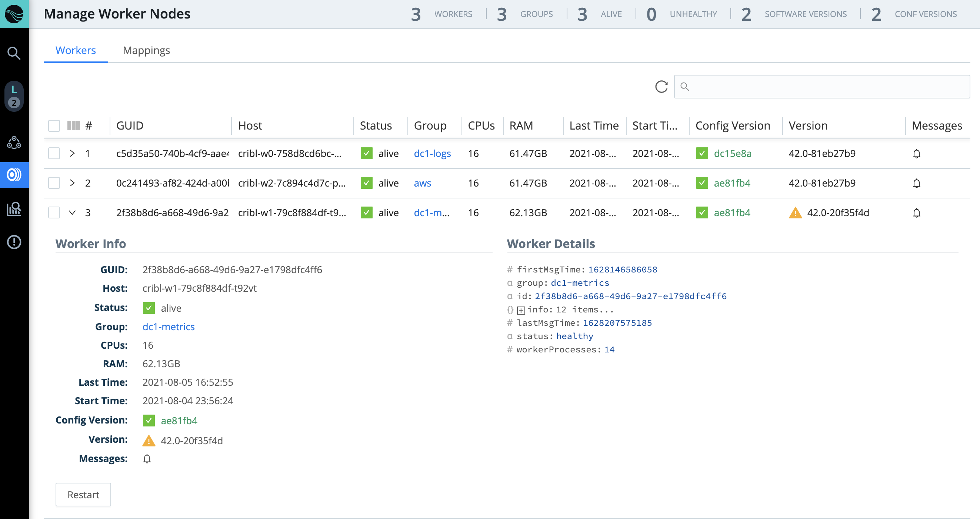
Task: Click warning triangle beside 42.0-20f35f4d in row 3
Action: coord(796,212)
